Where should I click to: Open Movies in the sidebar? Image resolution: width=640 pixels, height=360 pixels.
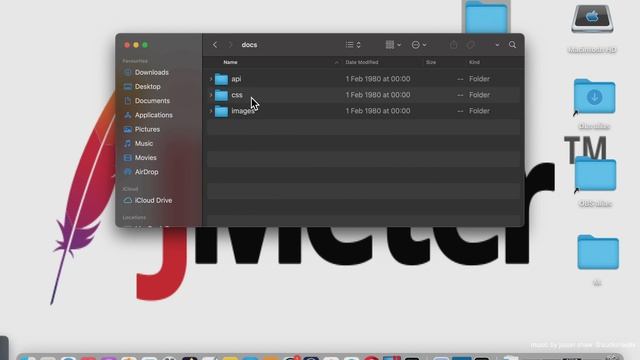pos(145,158)
